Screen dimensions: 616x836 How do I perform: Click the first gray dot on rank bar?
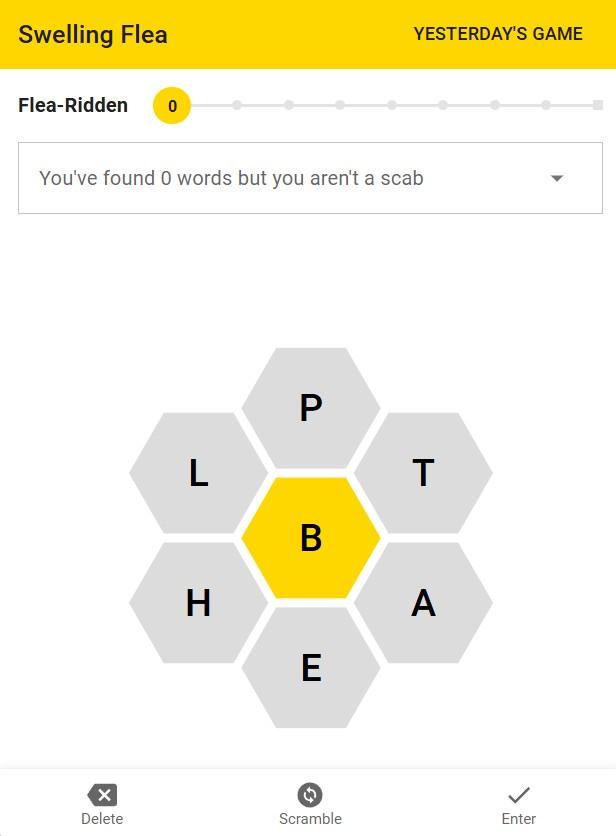point(237,105)
